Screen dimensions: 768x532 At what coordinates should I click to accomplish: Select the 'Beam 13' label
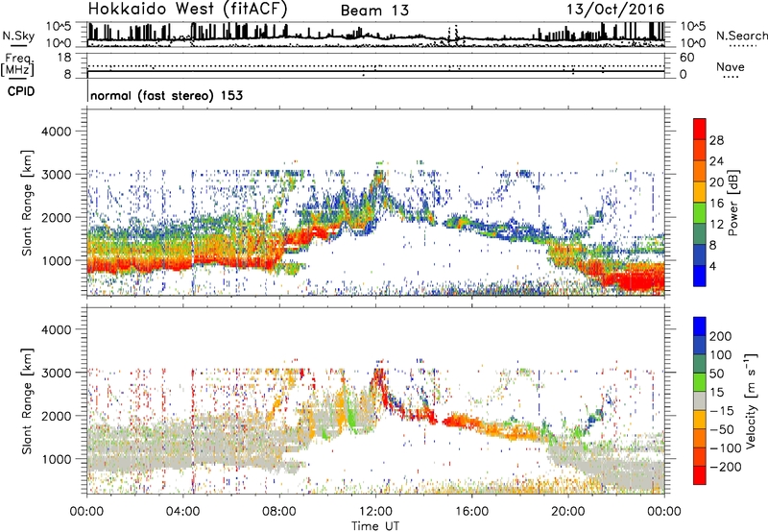pos(374,11)
